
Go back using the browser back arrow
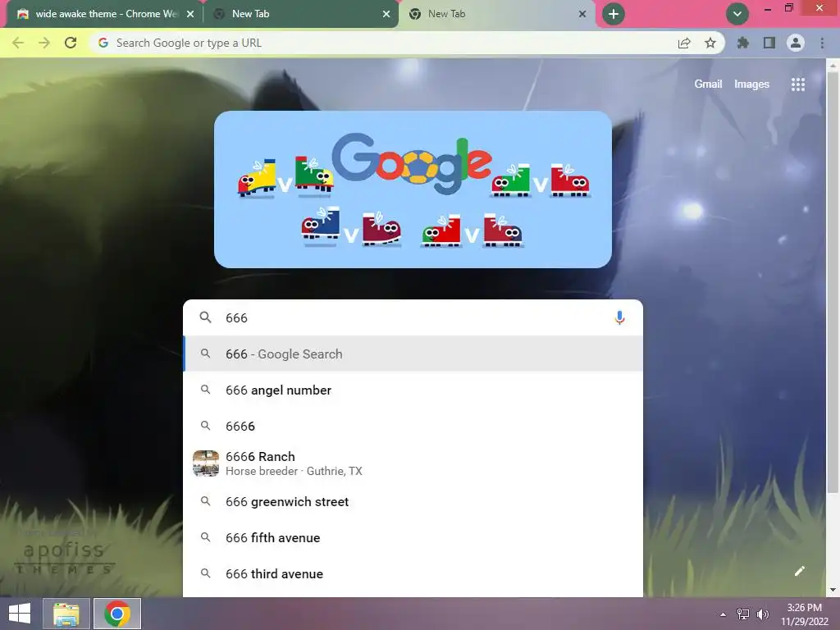tap(18, 43)
